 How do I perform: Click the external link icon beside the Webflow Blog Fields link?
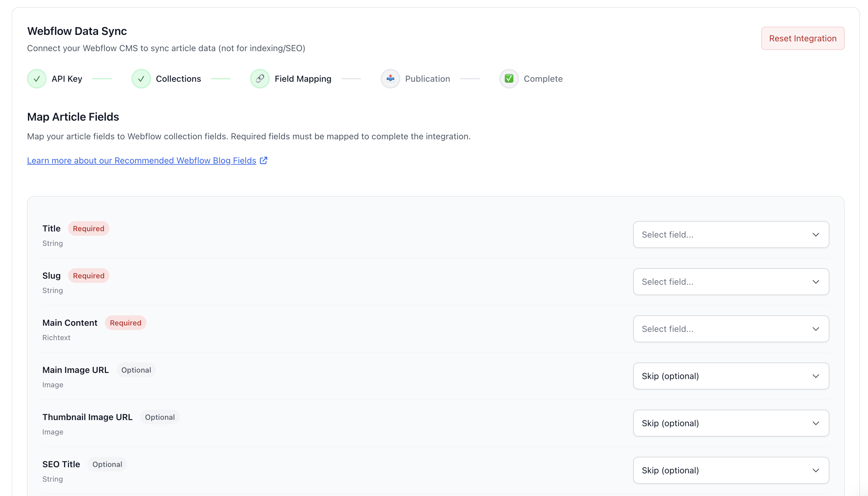(263, 160)
